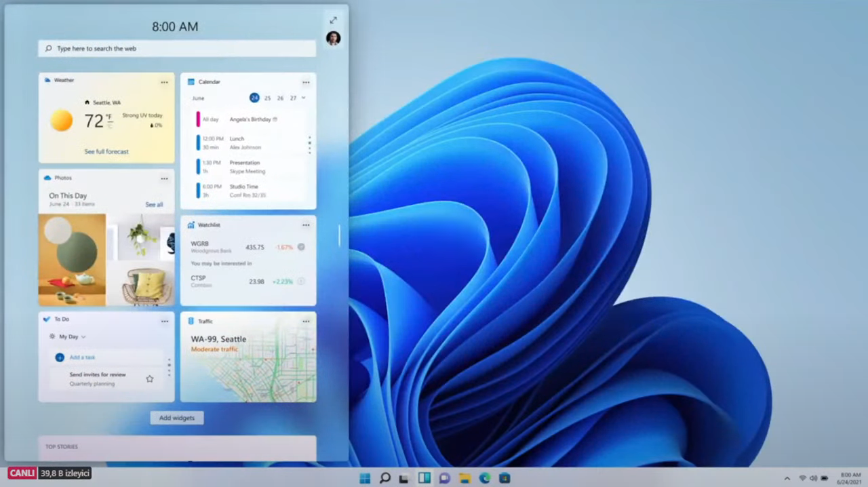Open Search from the taskbar magnifier
Screen dimensions: 868x487
click(384, 478)
